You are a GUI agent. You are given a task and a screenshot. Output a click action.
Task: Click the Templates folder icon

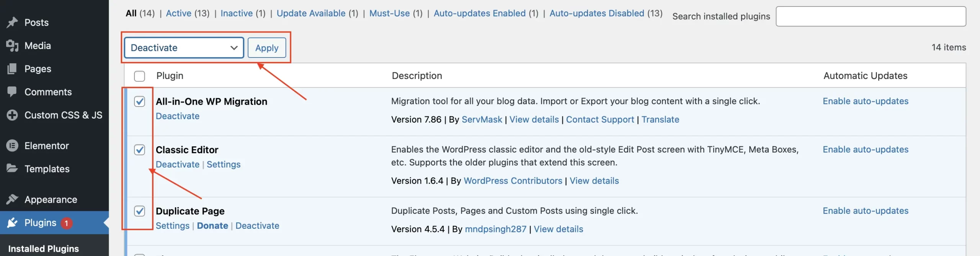(12, 168)
